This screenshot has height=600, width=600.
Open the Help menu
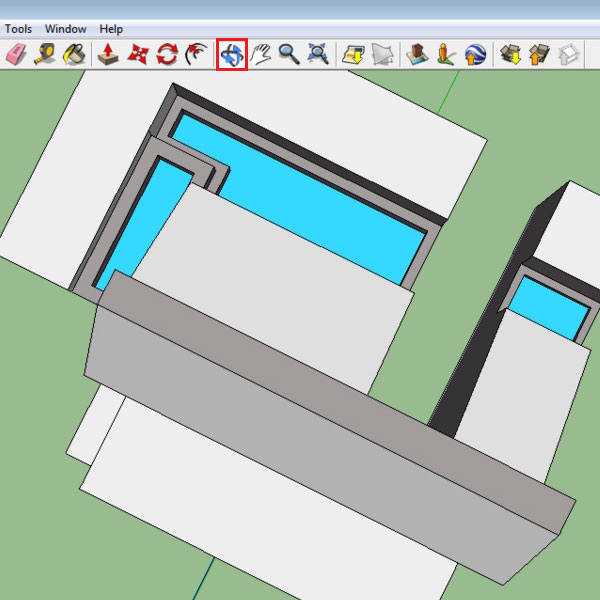[x=111, y=29]
